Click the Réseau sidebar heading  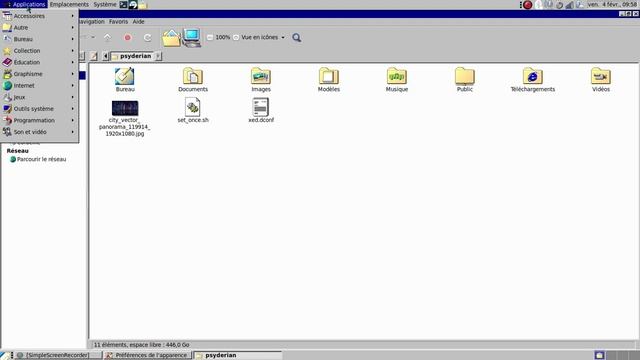click(18, 151)
